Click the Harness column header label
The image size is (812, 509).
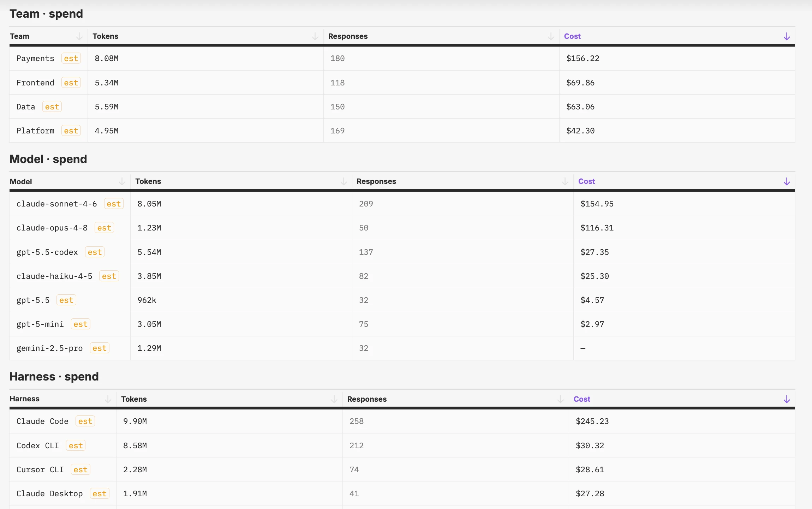click(x=25, y=399)
